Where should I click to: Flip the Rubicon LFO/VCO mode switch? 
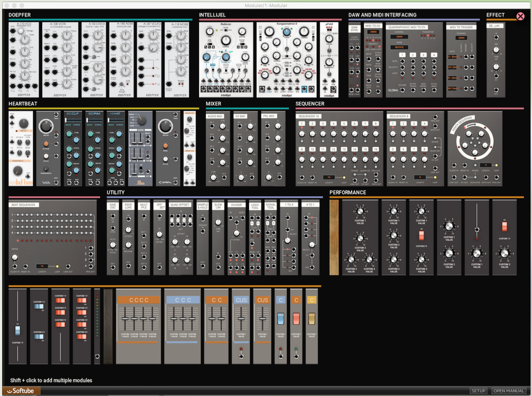pos(226,30)
